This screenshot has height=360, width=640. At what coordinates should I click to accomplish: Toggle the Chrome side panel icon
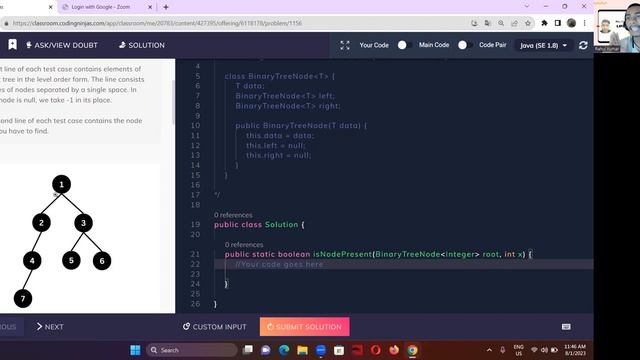(x=558, y=23)
